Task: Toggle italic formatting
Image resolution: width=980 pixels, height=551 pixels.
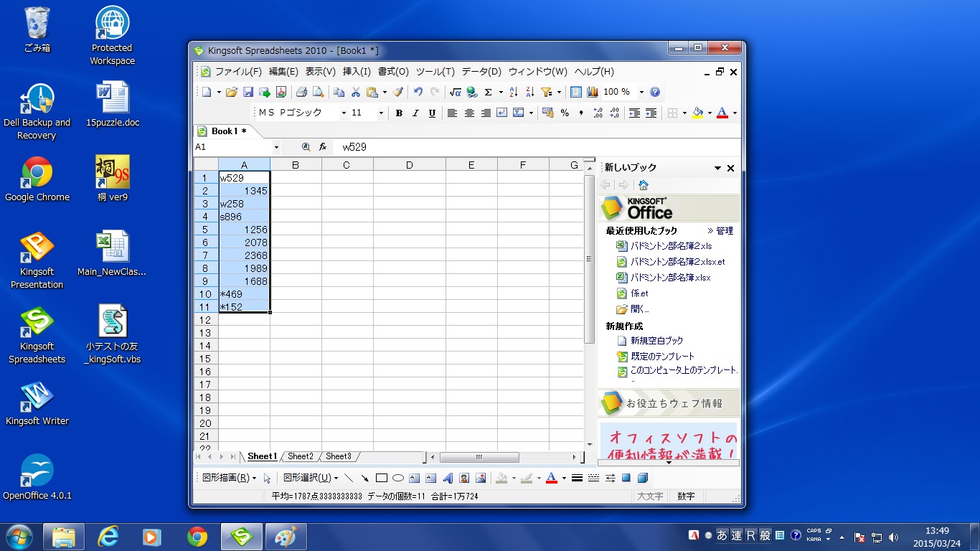Action: pyautogui.click(x=415, y=113)
